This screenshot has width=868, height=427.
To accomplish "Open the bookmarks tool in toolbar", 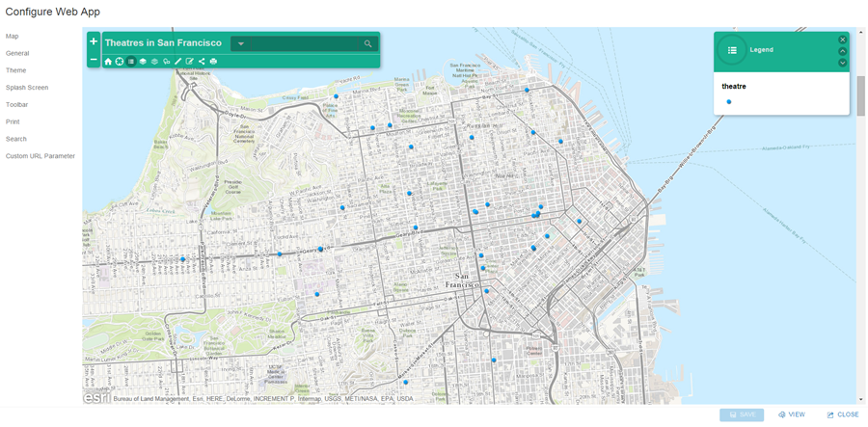I will [166, 62].
